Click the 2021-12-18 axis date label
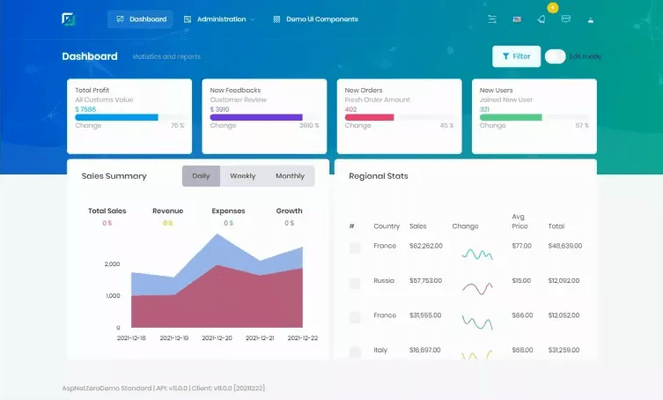Image resolution: width=663 pixels, height=400 pixels. pyautogui.click(x=131, y=338)
